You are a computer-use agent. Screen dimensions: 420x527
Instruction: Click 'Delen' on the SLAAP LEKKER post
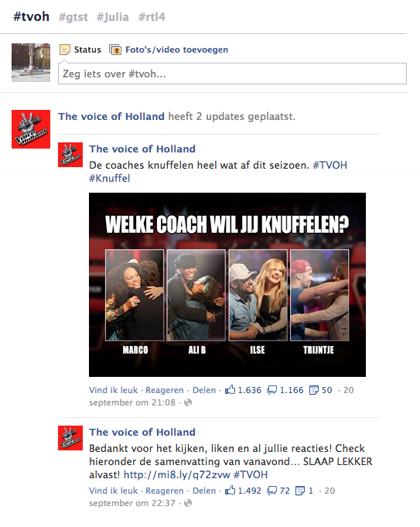tap(204, 491)
